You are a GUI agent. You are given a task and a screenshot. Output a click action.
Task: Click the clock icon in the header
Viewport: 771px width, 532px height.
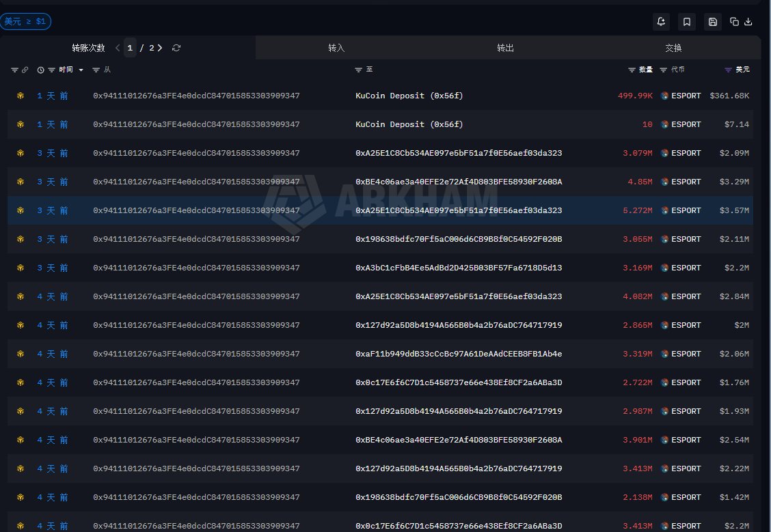[x=40, y=70]
